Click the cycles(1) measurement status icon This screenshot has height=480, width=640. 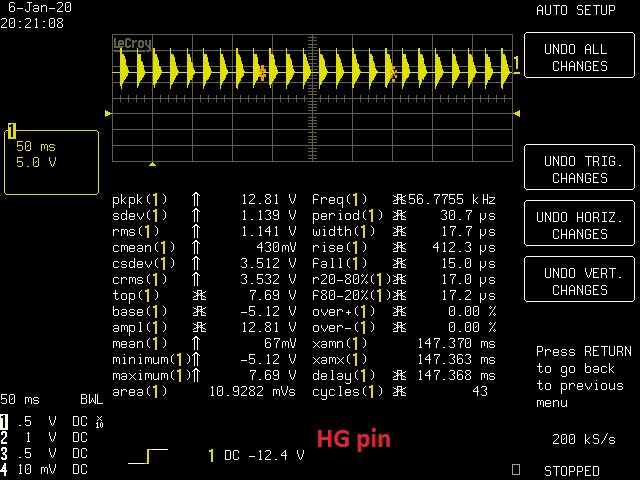pyautogui.click(x=399, y=391)
